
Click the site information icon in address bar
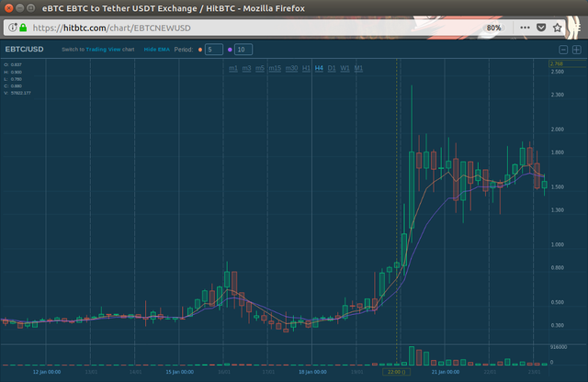[x=13, y=28]
